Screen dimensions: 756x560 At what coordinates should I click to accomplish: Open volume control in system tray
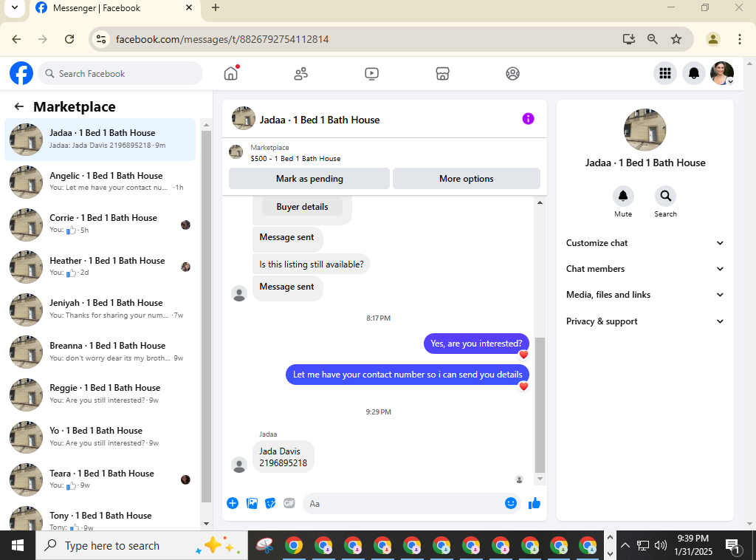point(661,545)
